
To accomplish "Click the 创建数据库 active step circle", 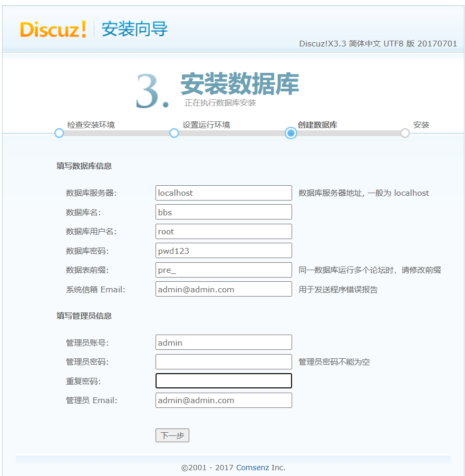I will tap(291, 133).
